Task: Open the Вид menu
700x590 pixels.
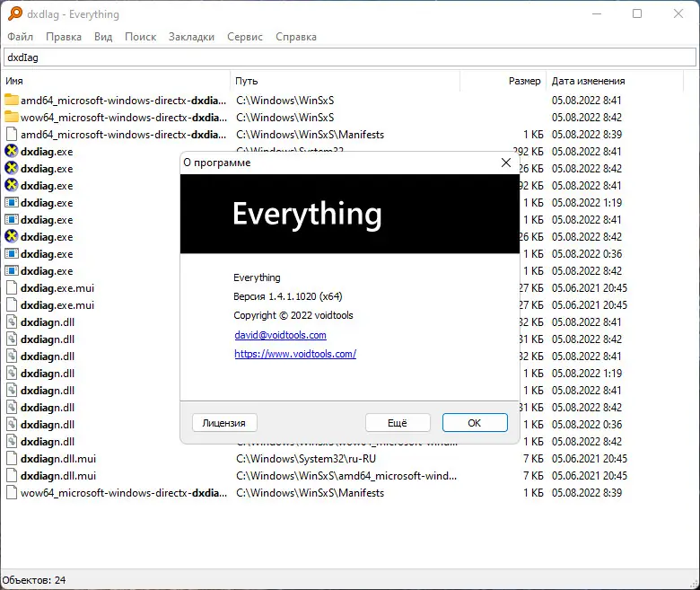Action: pyautogui.click(x=103, y=37)
